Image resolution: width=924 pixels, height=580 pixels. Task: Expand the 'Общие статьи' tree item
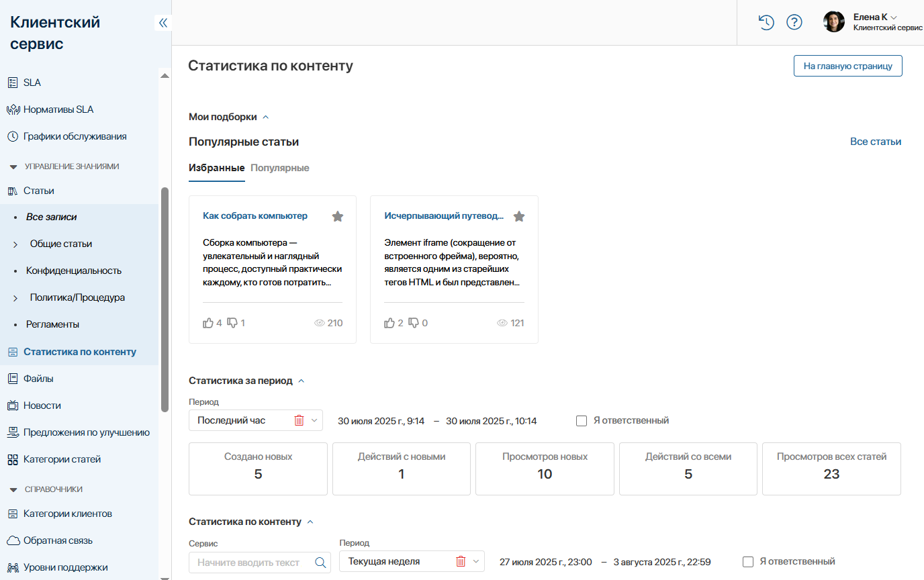coord(15,244)
